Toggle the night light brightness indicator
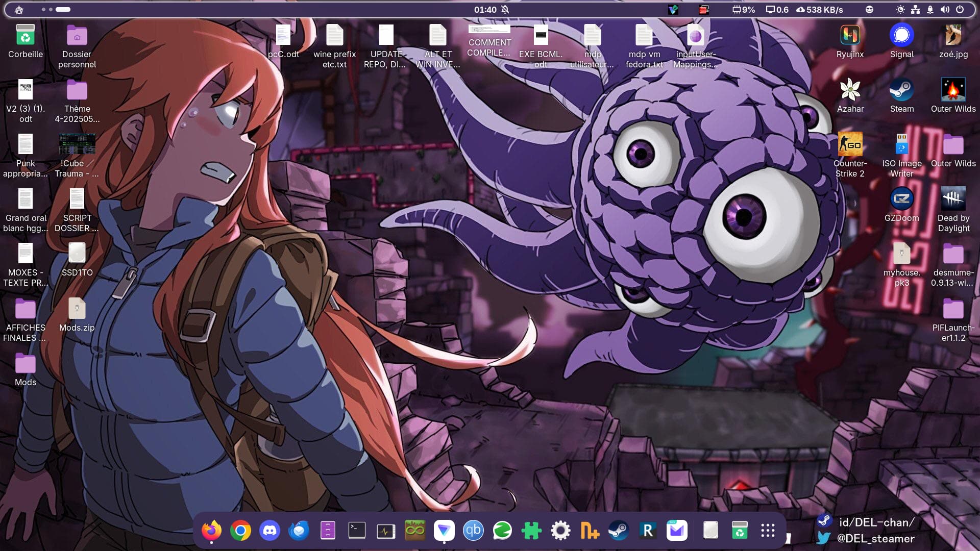This screenshot has height=551, width=980. click(900, 10)
